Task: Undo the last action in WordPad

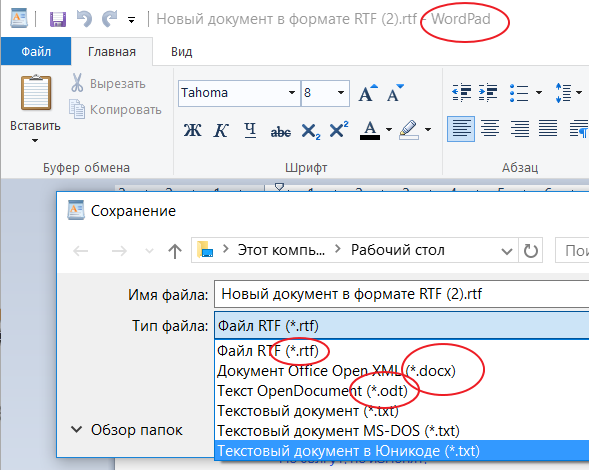Action: [x=84, y=19]
